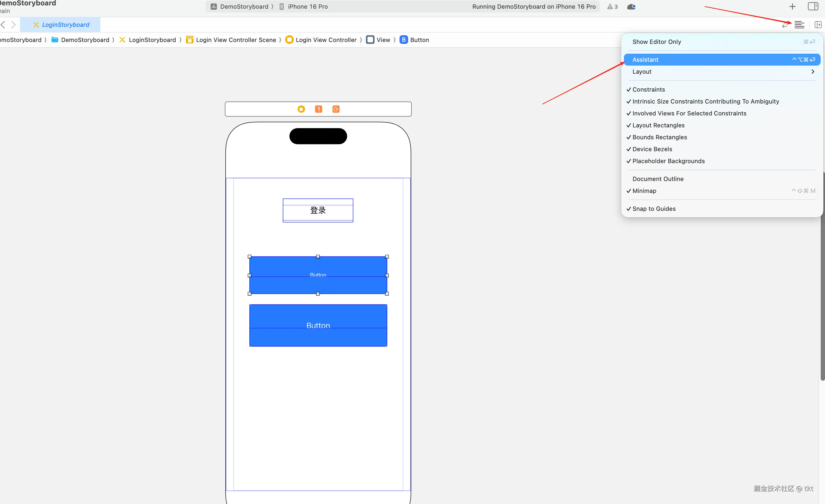This screenshot has height=504, width=825.
Task: Click the editor options lines icon
Action: coord(799,25)
